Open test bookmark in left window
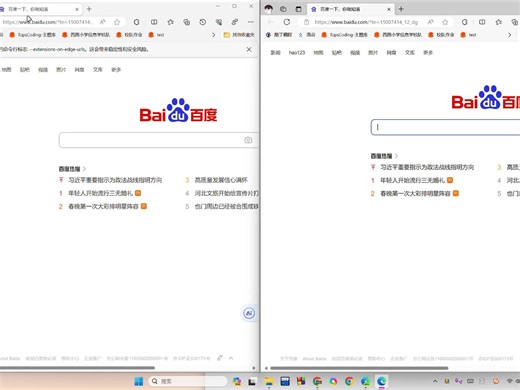520x390 pixels. click(156, 35)
